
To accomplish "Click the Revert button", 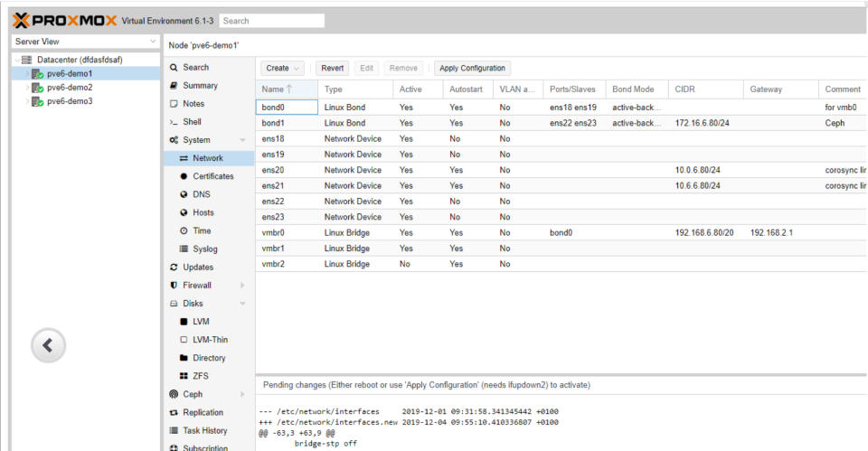I will coord(332,68).
